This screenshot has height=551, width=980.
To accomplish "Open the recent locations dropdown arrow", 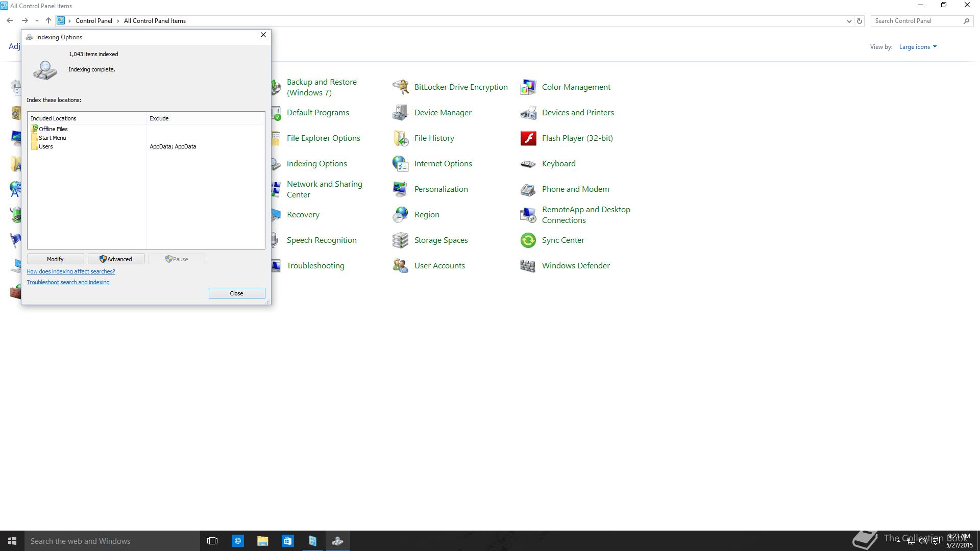I will [x=37, y=21].
